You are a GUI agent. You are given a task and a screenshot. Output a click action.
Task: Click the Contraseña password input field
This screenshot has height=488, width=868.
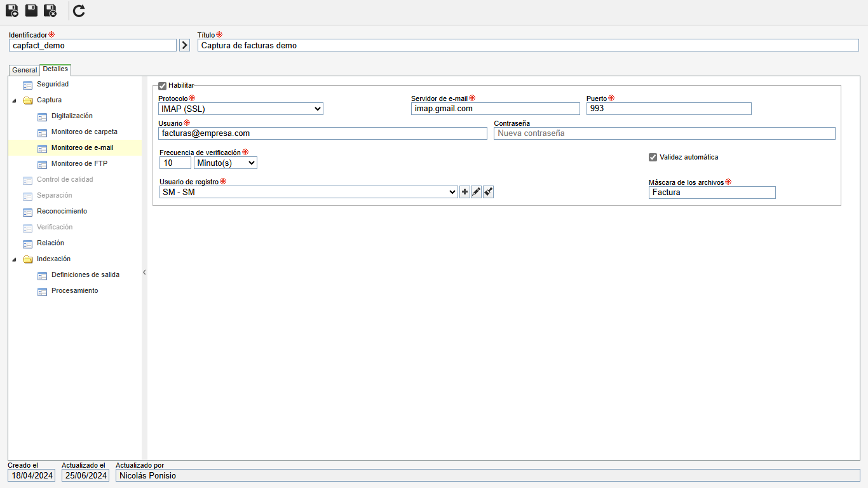pyautogui.click(x=664, y=133)
